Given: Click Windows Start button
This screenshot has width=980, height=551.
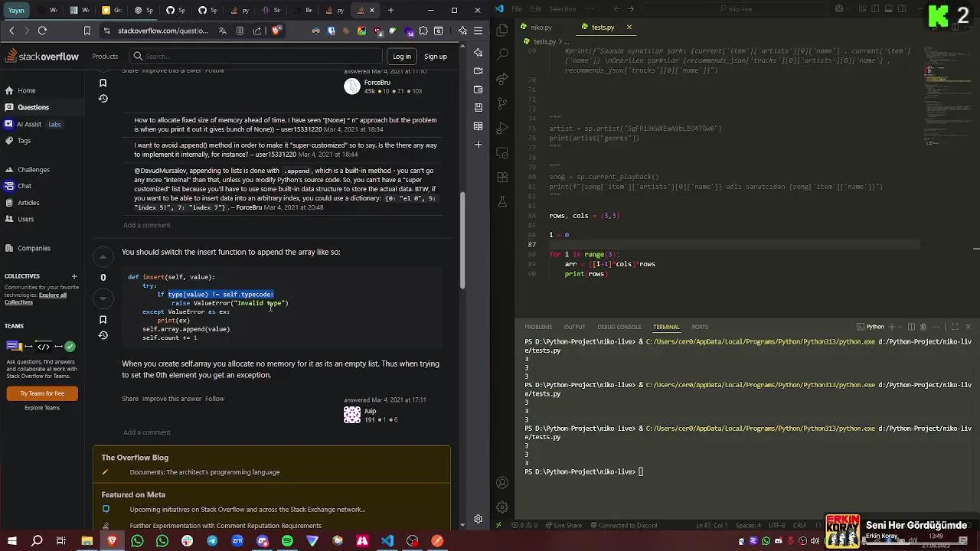Looking at the screenshot, I should [x=11, y=541].
